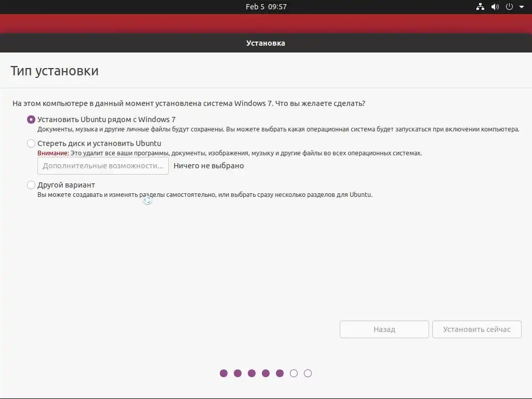Click the last empty progress dot
The image size is (532, 399).
308,373
